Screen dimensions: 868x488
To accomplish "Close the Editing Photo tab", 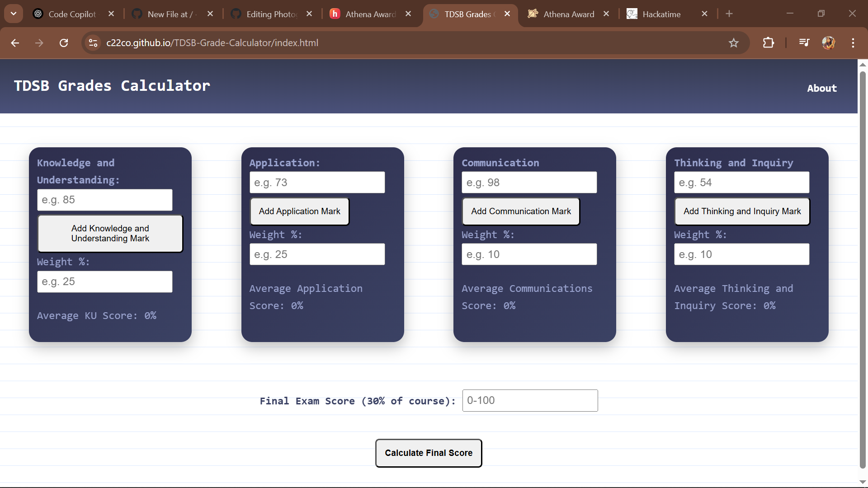I will pos(309,14).
